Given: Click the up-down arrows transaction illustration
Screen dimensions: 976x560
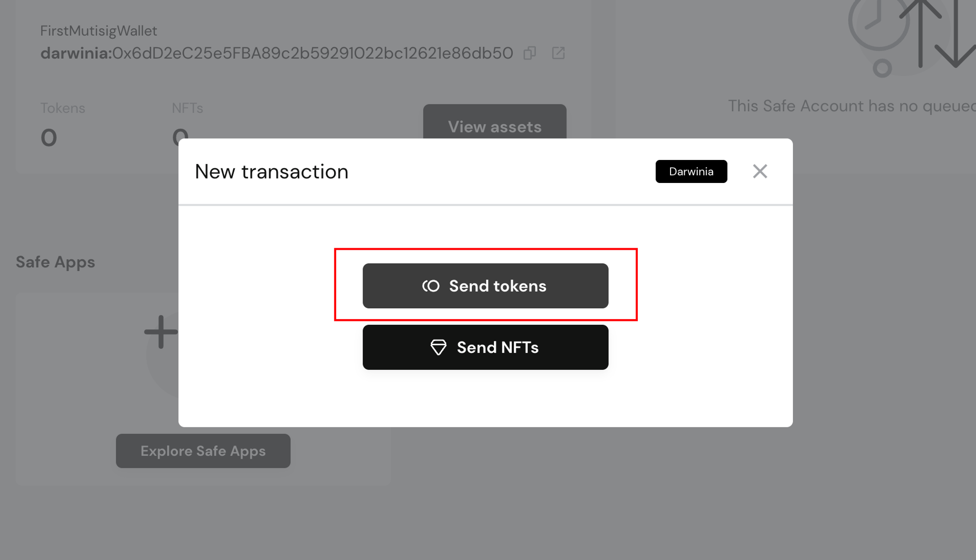Looking at the screenshot, I should coord(937,34).
